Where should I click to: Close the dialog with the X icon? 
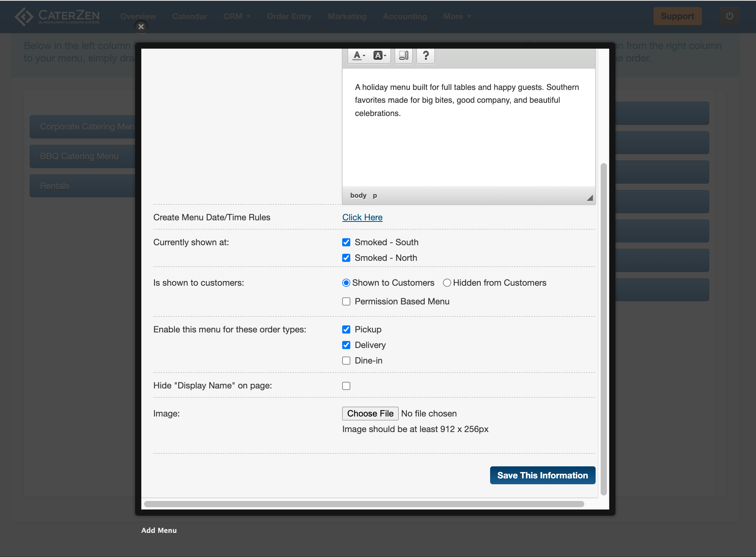[x=141, y=26]
